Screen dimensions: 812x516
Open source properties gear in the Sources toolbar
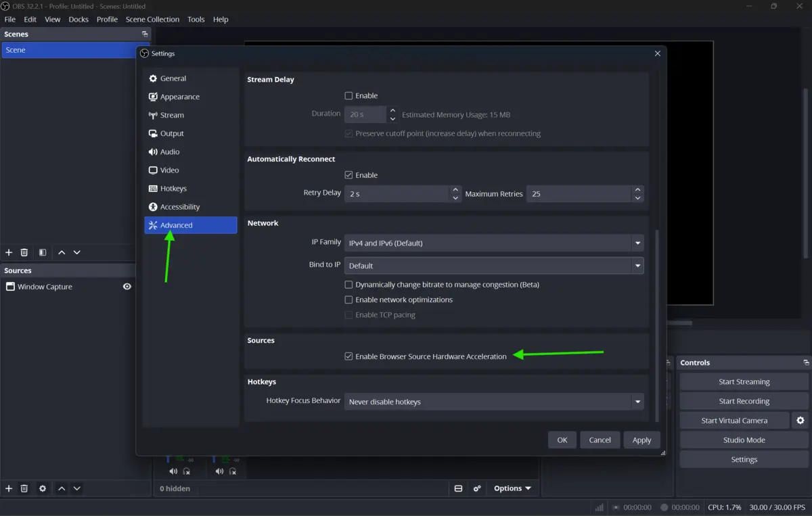[x=43, y=488]
